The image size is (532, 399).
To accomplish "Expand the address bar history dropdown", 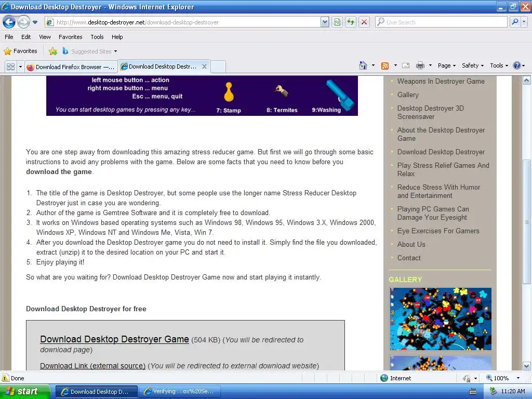I will pos(325,22).
